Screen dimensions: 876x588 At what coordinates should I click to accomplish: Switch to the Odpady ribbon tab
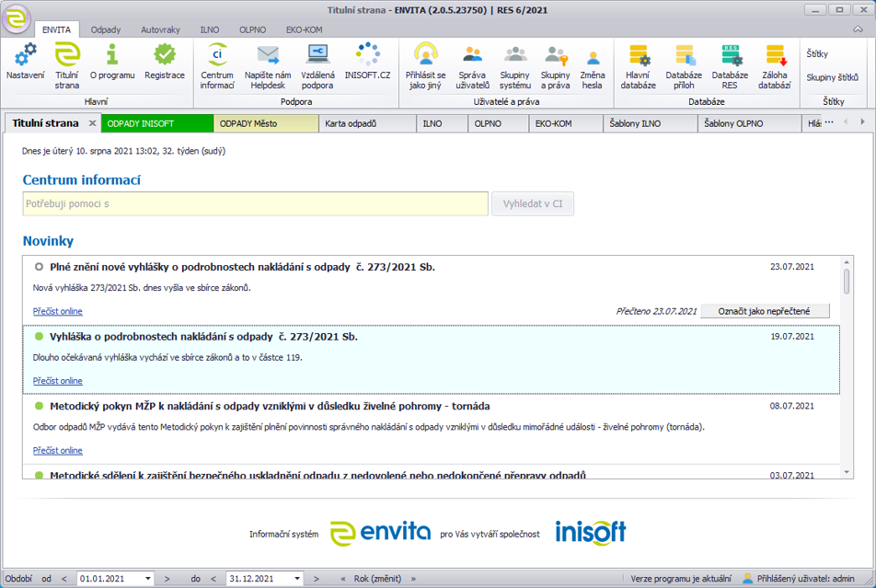[x=106, y=29]
